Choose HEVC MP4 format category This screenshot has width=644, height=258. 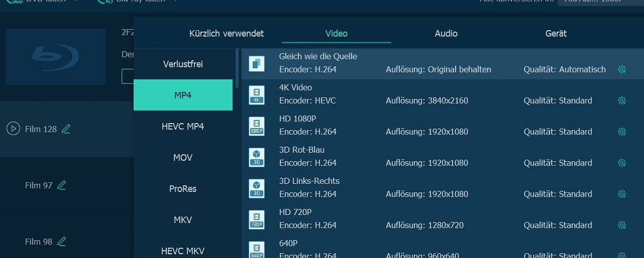[183, 126]
